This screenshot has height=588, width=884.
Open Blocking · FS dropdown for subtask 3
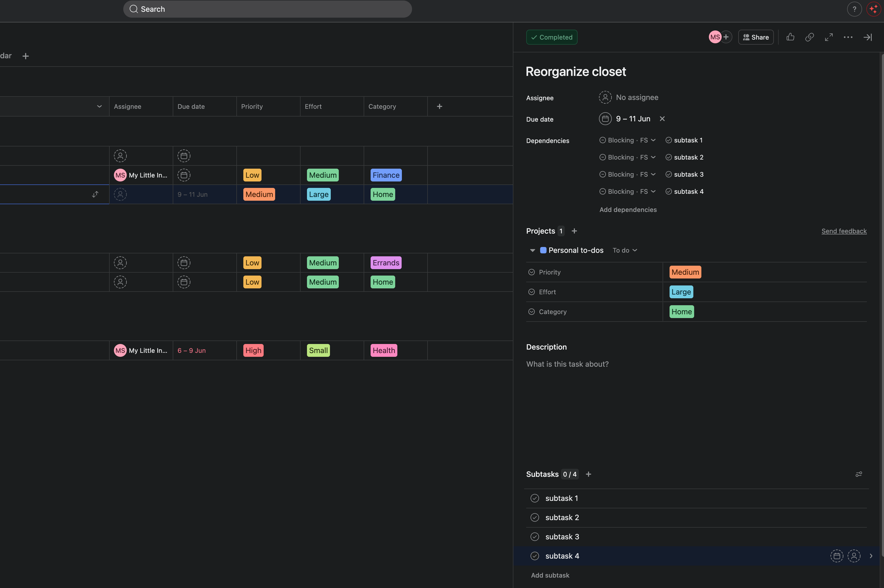click(x=628, y=174)
